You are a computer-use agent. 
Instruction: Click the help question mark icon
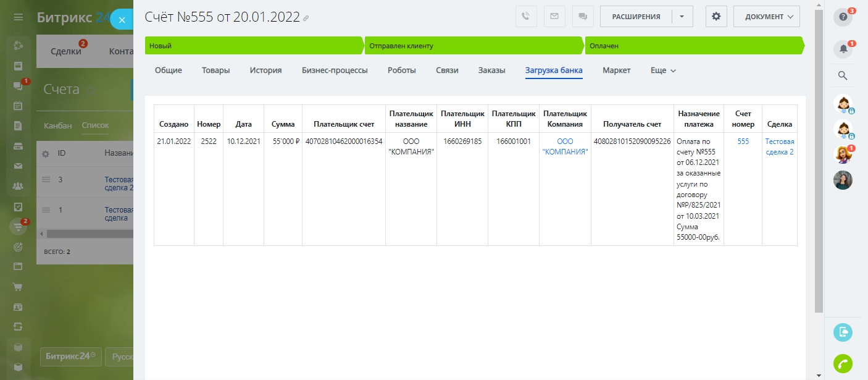point(843,17)
